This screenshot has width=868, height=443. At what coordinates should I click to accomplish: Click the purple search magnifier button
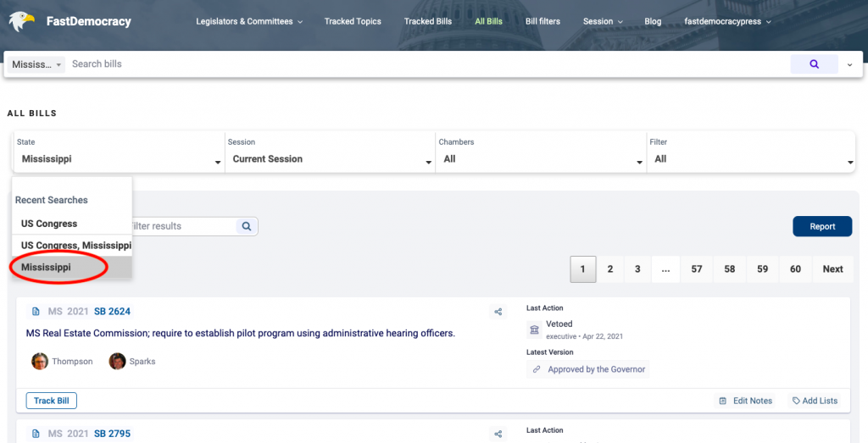coord(814,64)
